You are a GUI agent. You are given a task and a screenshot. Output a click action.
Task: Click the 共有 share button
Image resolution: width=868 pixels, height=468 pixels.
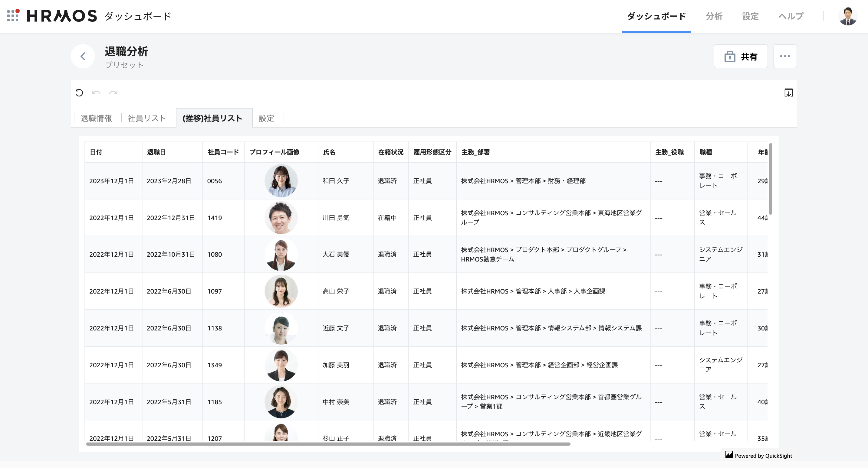coord(740,56)
